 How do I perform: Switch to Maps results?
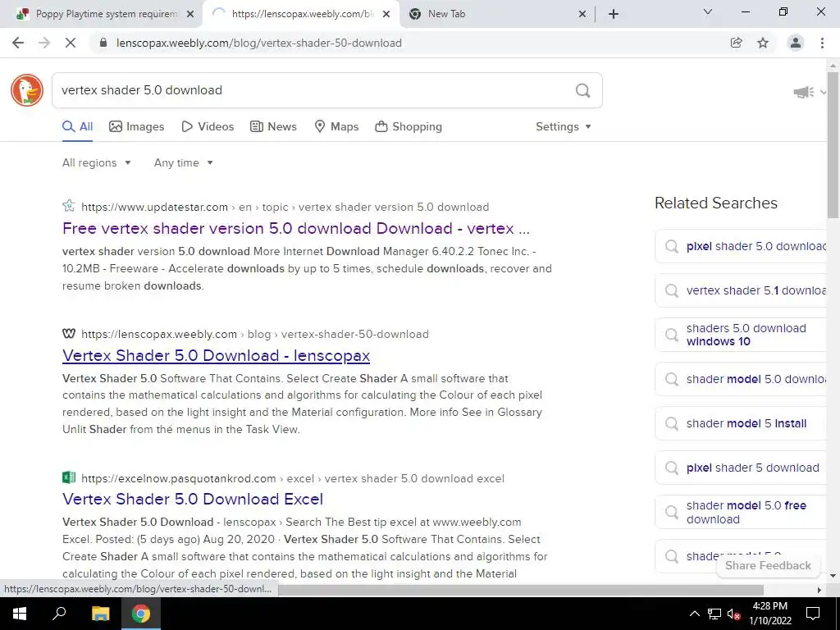pos(336,126)
